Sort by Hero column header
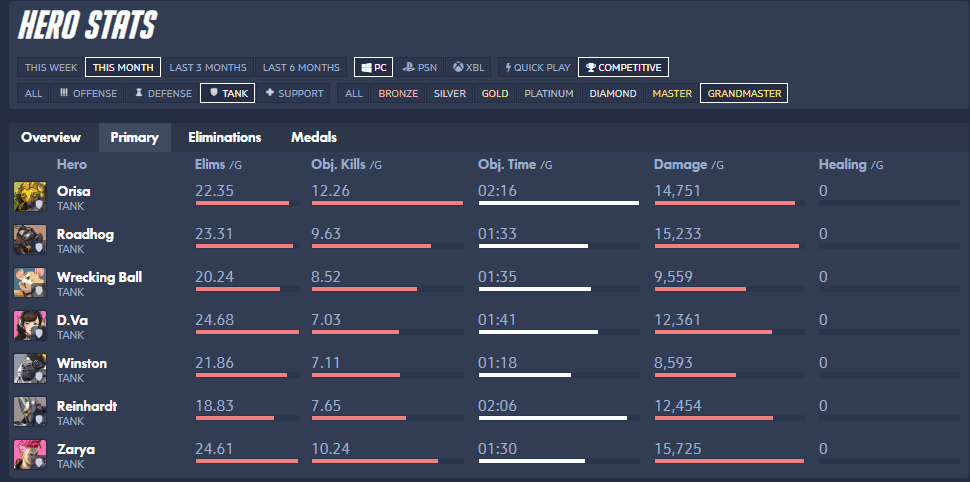The width and height of the screenshot is (970, 482). coord(72,165)
